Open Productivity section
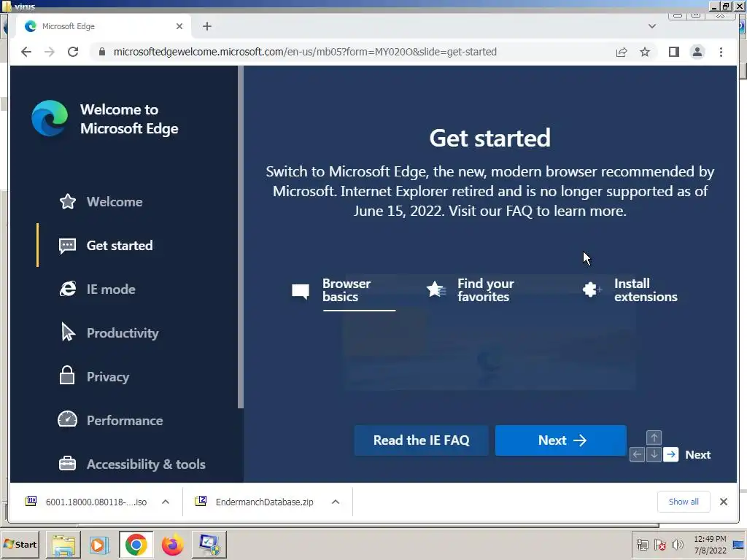Screen dimensions: 747x560 109,332
